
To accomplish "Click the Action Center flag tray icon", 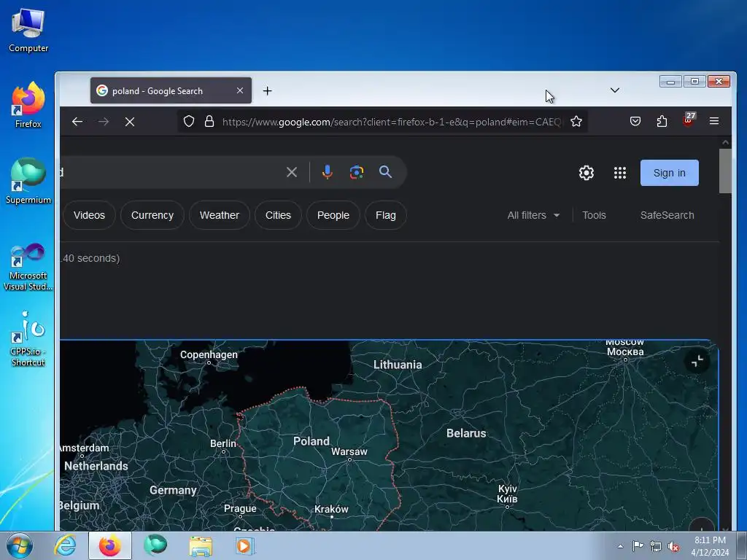I will tap(638, 546).
